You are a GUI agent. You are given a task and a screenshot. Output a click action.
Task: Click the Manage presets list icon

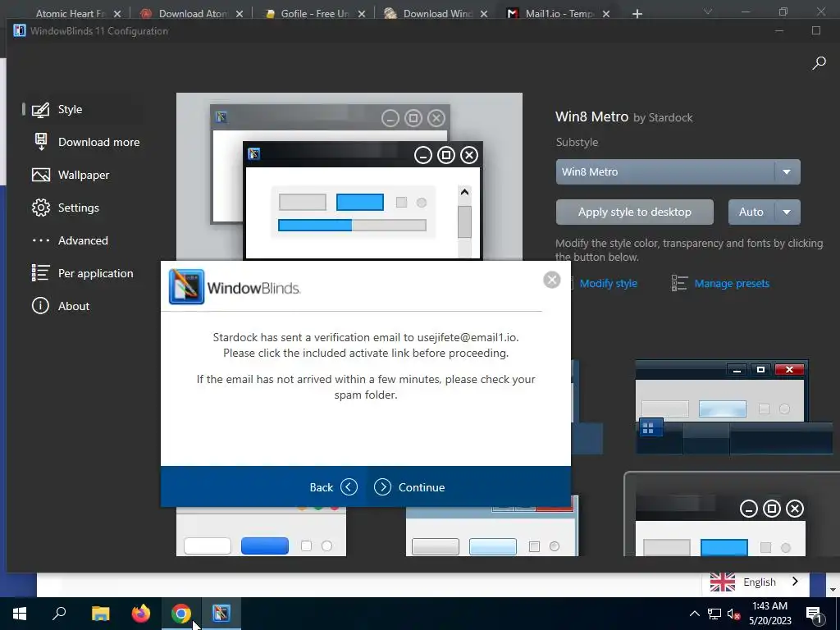click(x=679, y=283)
